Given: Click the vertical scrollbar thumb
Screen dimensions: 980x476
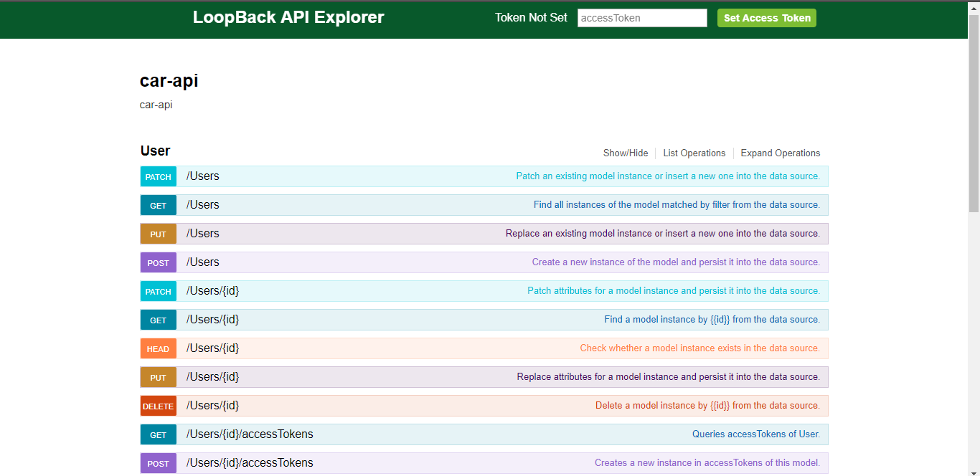Looking at the screenshot, I should pos(974,113).
